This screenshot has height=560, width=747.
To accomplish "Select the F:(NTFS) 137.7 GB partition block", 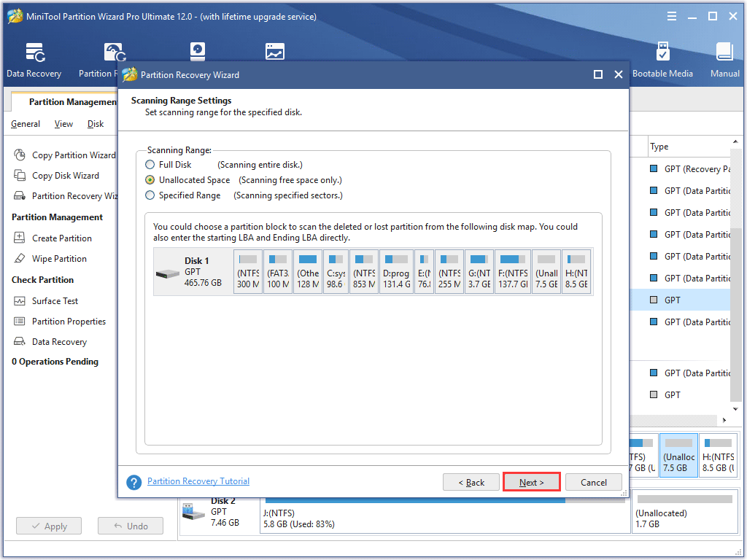I will click(513, 272).
